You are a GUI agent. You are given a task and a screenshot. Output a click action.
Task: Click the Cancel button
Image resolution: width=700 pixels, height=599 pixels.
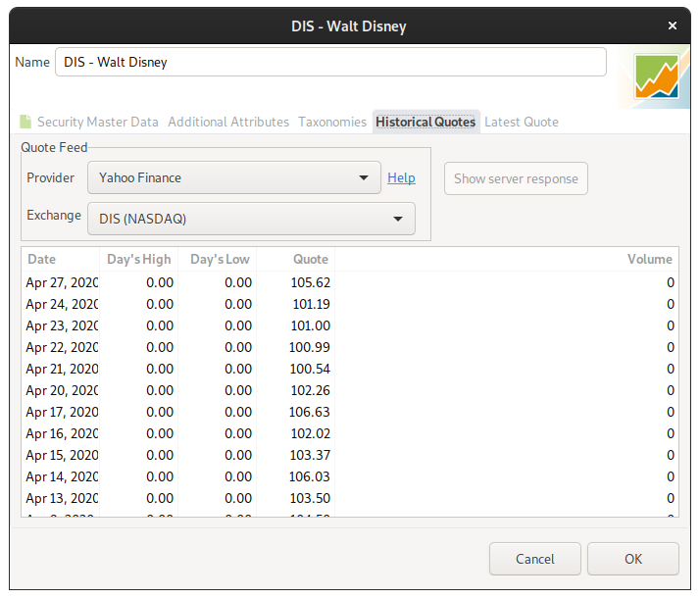[x=535, y=559]
